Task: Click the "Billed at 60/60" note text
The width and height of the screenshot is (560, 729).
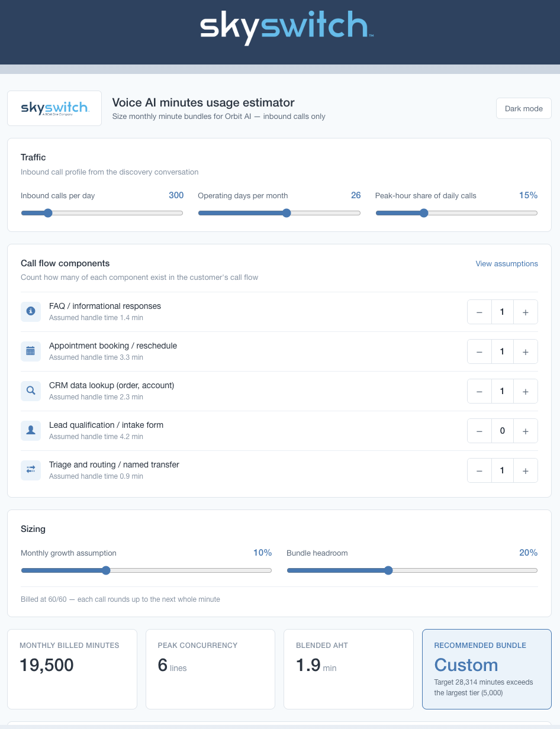Action: pyautogui.click(x=120, y=599)
